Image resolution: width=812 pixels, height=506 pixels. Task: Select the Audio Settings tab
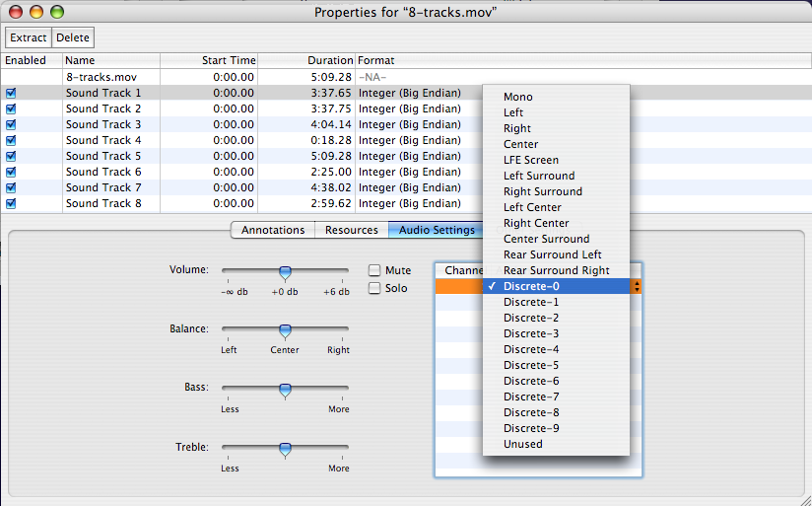[x=436, y=230]
